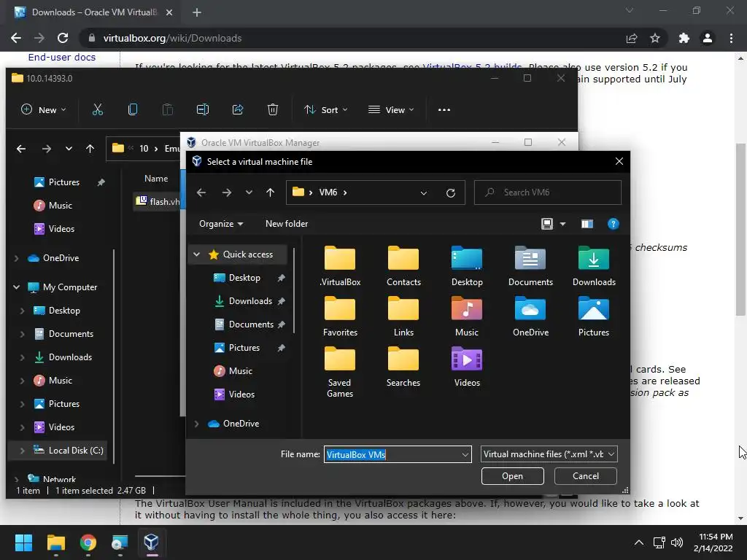Create a New folder in dialog
The height and width of the screenshot is (560, 747).
click(287, 224)
